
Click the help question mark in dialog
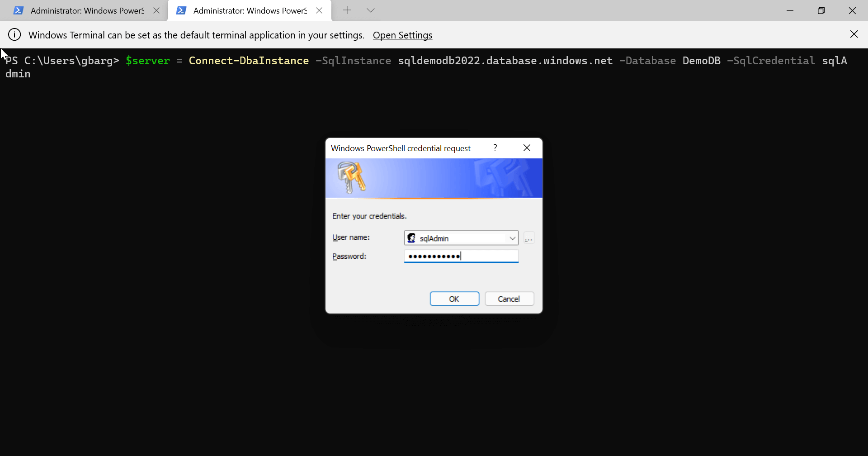[495, 148]
